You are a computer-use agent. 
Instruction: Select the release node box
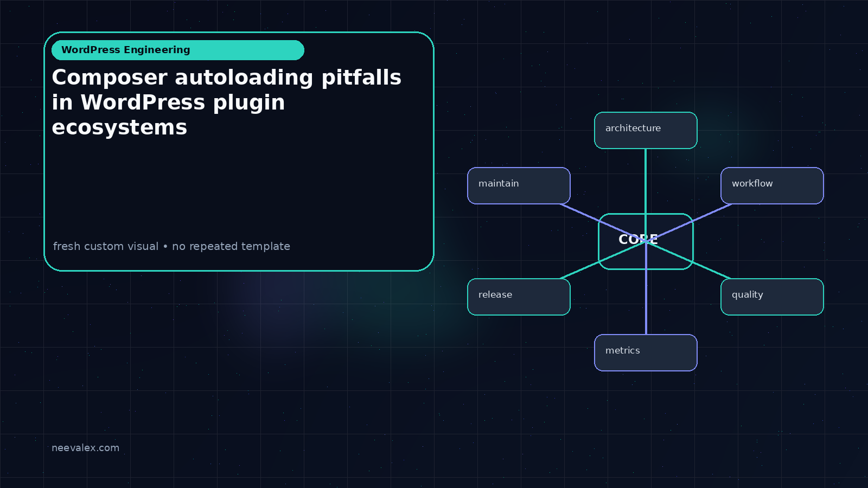(519, 297)
